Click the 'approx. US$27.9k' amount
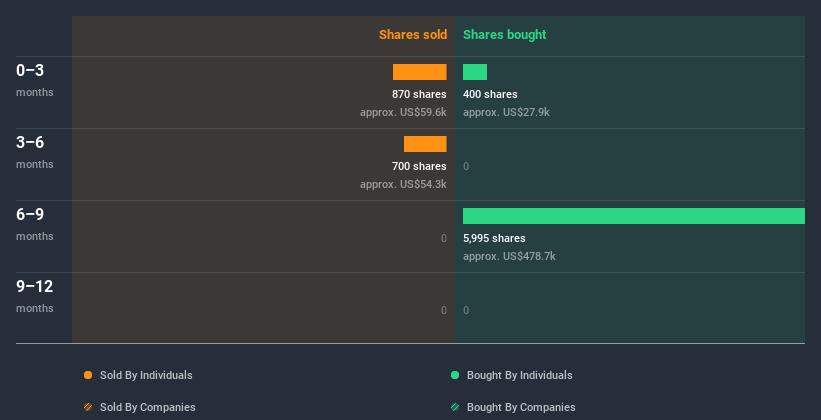This screenshot has height=420, width=821. [x=506, y=112]
